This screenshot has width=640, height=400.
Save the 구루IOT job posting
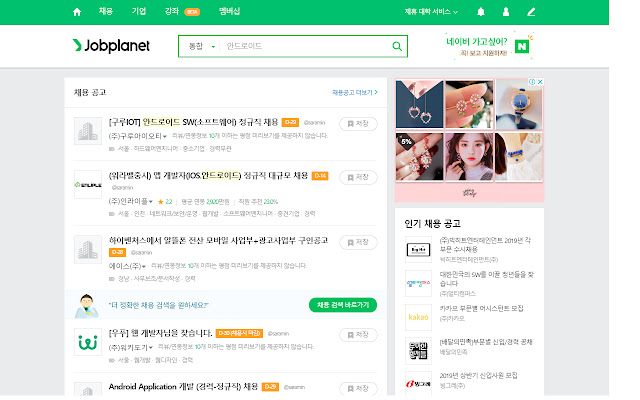pos(358,124)
